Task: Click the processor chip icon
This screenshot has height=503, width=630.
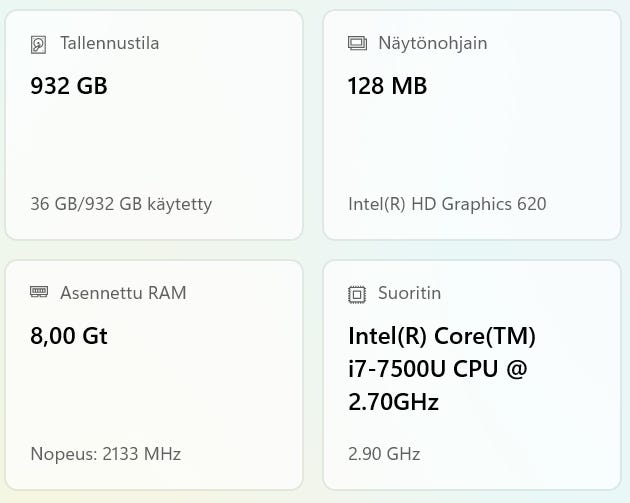Action: coord(357,294)
